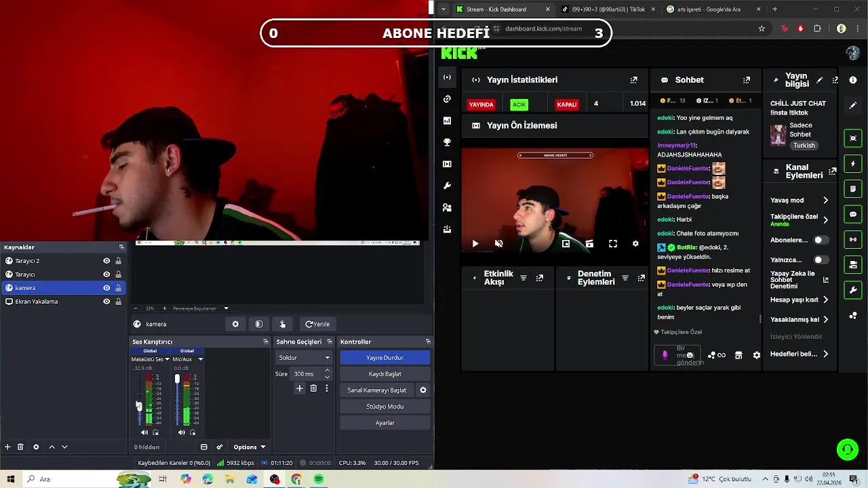The image size is (868, 488).
Task: Increase the Süre duration stepper
Action: tap(328, 371)
